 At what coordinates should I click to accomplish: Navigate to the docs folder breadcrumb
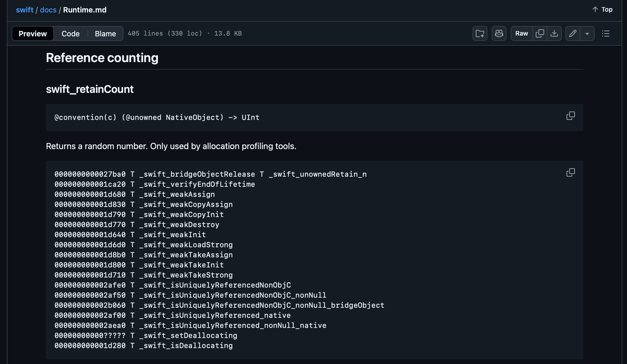(48, 10)
